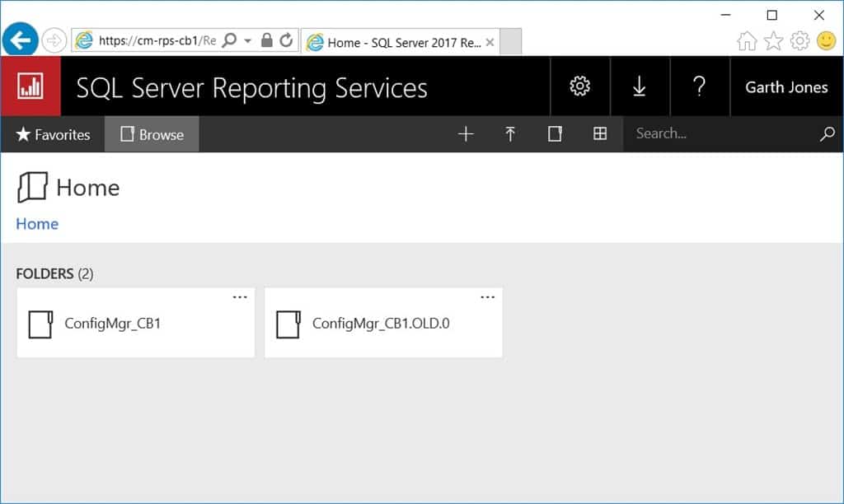
Task: Open the ConfigMgr_CB1 folder
Action: (x=136, y=323)
